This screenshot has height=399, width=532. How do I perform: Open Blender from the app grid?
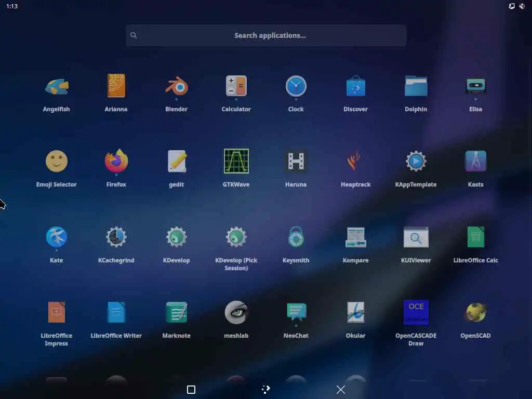click(177, 86)
